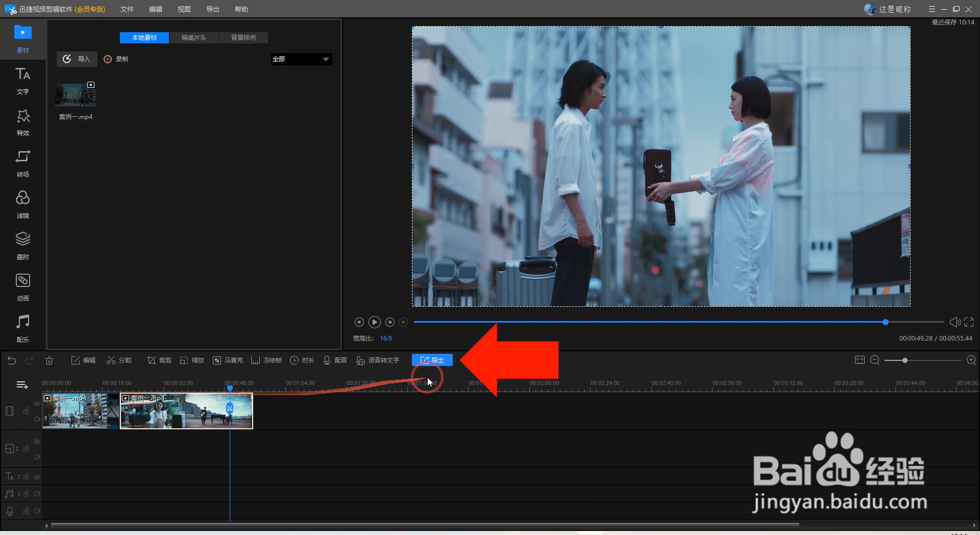Click the 录制 record button
Viewport: 980px width, 535px height.
(116, 59)
